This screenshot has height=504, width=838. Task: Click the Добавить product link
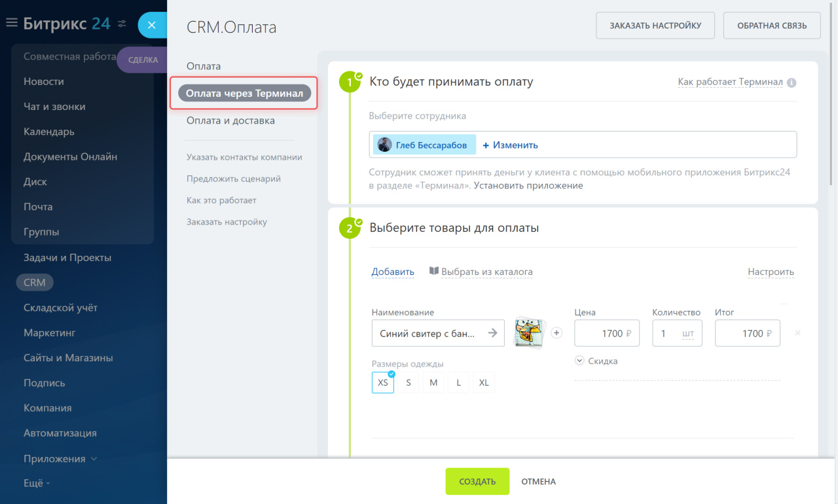click(x=393, y=272)
